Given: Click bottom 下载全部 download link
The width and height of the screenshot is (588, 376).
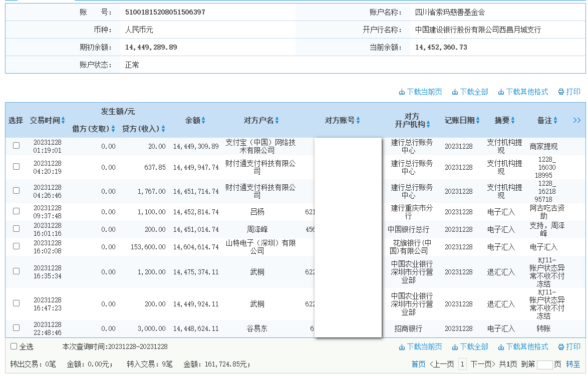Looking at the screenshot, I should coord(470,347).
